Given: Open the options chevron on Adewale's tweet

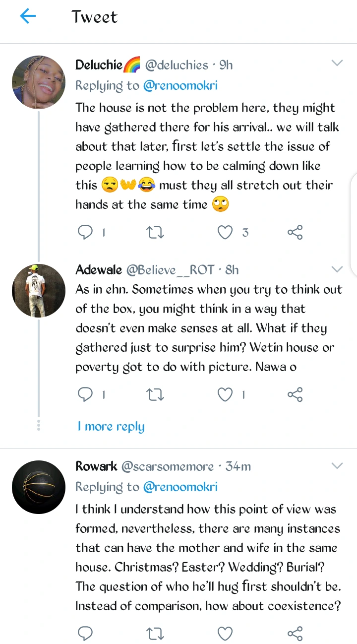Looking at the screenshot, I should click(337, 269).
